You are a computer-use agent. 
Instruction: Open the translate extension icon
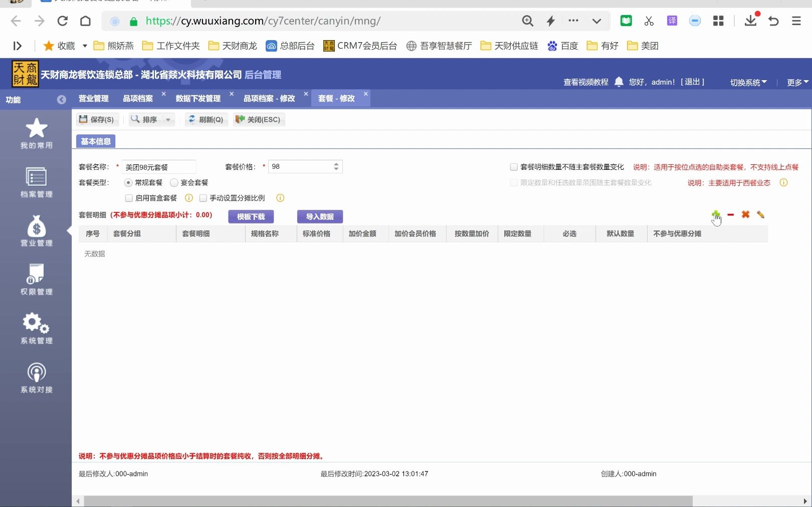pyautogui.click(x=672, y=21)
